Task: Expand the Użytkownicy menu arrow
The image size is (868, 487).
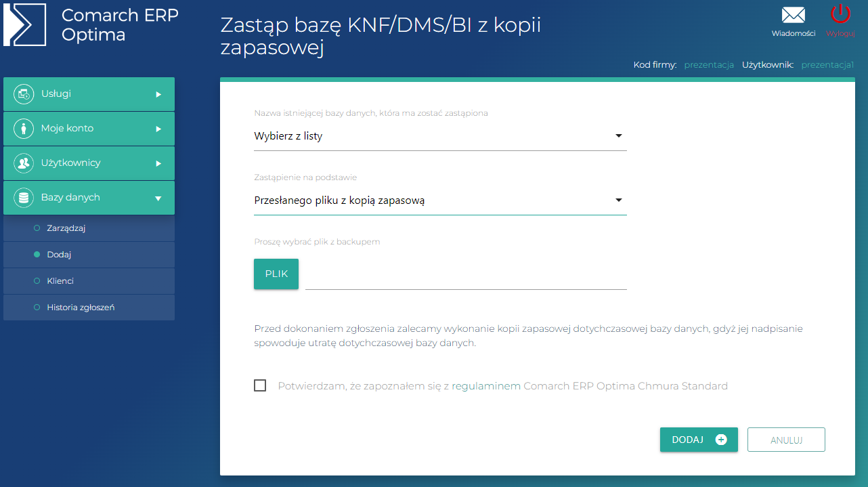Action: (x=158, y=163)
